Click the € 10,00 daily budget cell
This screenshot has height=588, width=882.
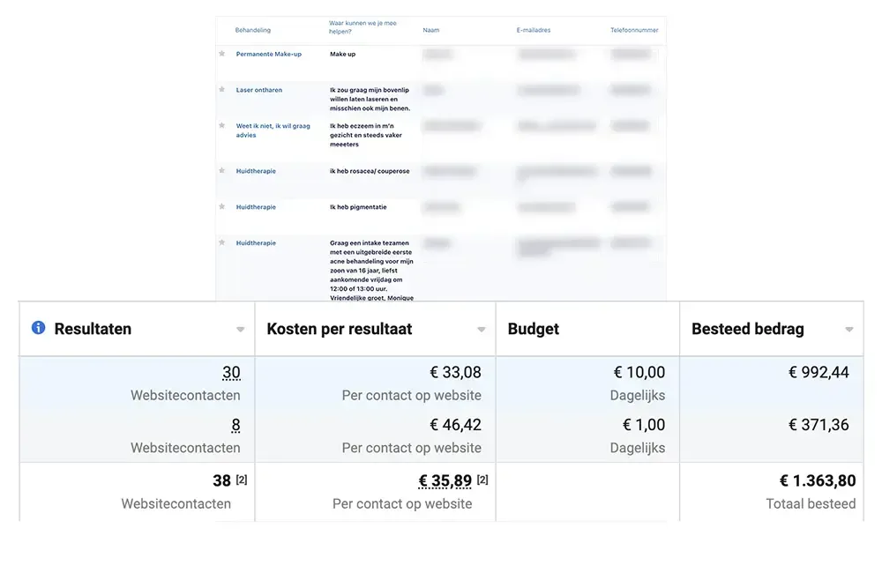point(639,373)
